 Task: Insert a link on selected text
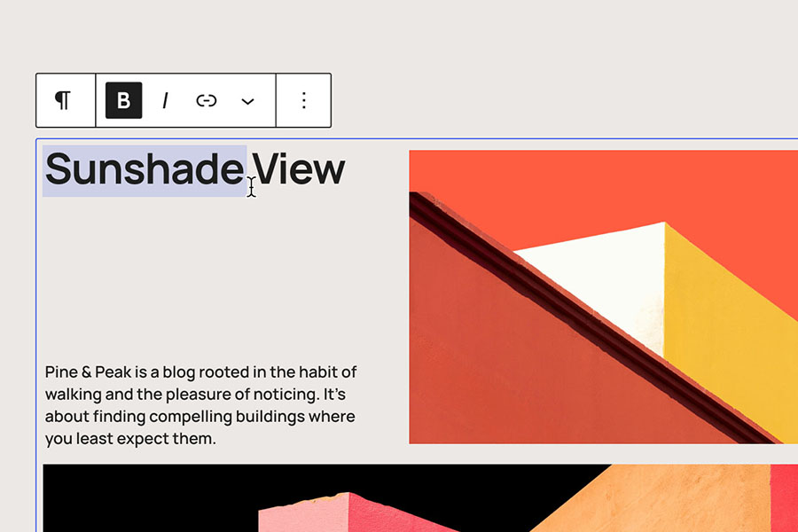[206, 100]
